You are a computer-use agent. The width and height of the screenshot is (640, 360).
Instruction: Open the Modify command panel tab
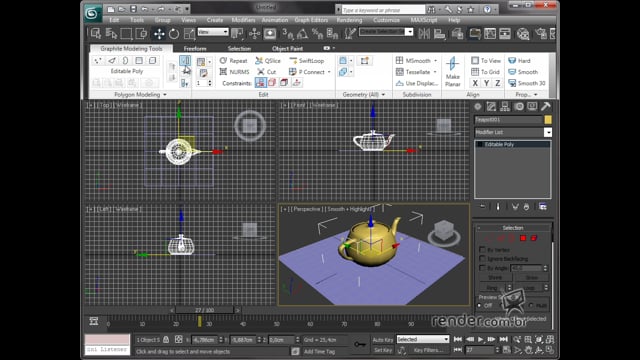491,107
